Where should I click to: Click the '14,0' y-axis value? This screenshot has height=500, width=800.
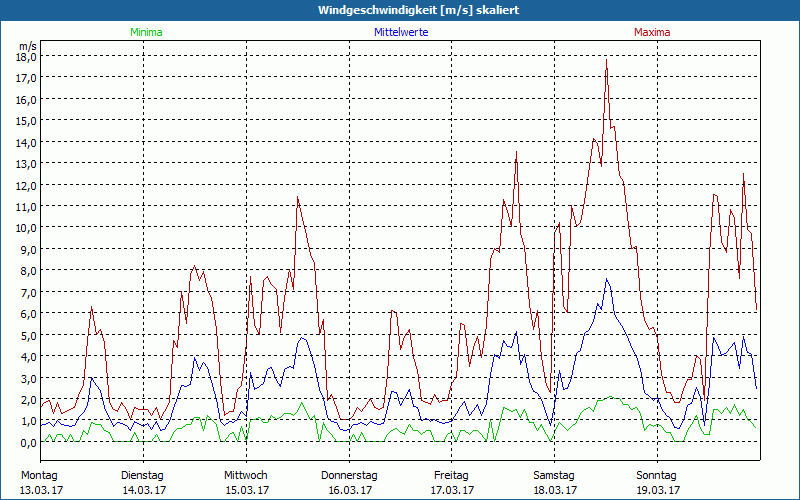click(x=28, y=142)
